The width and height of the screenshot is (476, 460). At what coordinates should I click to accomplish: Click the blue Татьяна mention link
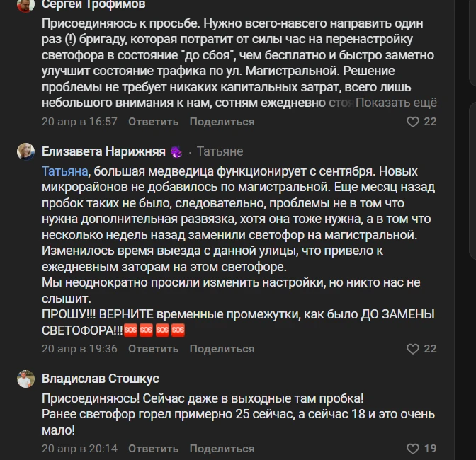65,171
